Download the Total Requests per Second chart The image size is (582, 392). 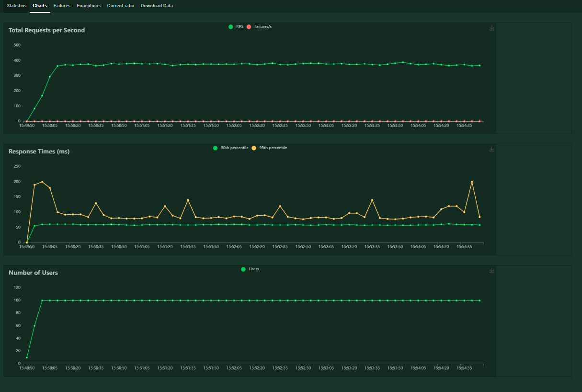[x=491, y=28]
